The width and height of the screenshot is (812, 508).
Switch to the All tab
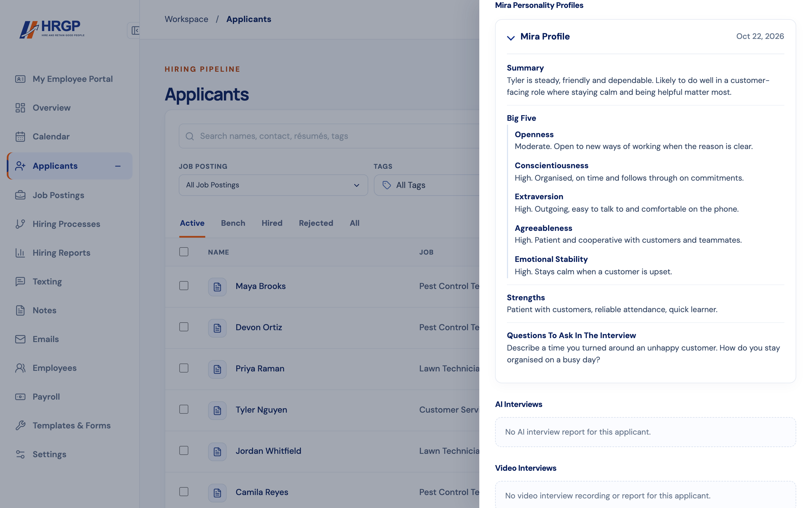click(354, 223)
